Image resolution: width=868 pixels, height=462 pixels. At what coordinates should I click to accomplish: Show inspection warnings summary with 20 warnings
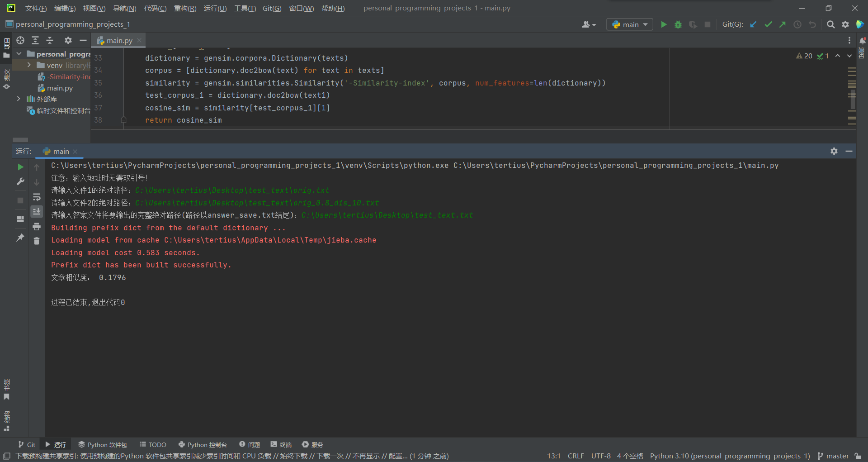pyautogui.click(x=804, y=56)
